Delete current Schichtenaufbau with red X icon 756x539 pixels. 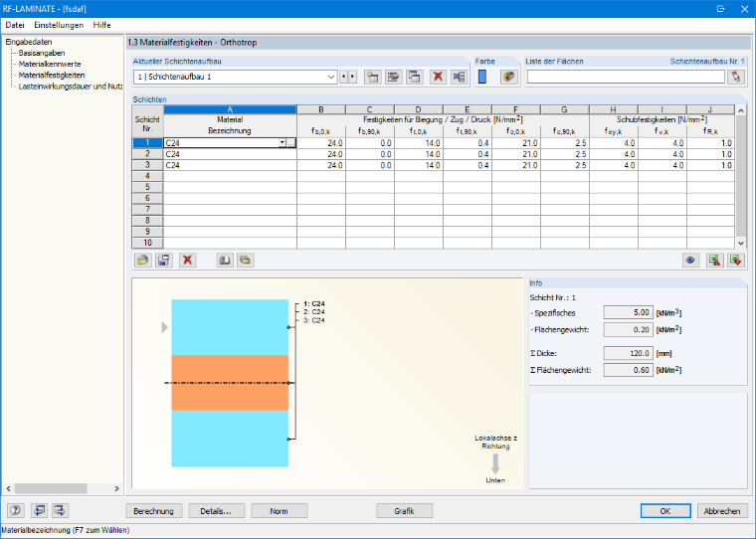coord(438,77)
